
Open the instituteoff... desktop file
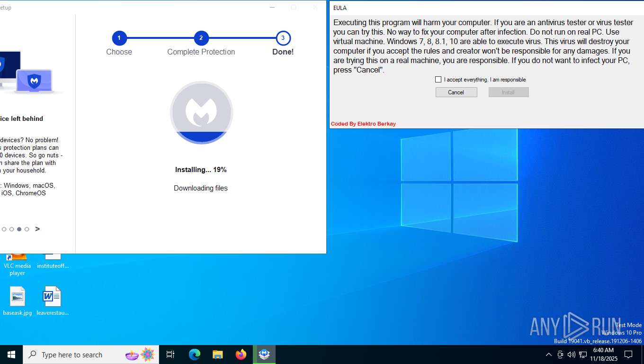(53, 262)
